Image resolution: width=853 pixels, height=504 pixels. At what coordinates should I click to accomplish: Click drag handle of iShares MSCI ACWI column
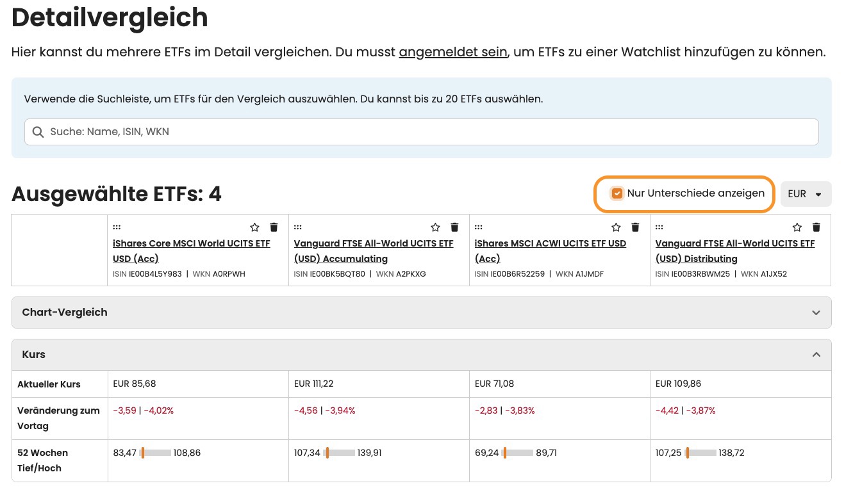tap(478, 227)
